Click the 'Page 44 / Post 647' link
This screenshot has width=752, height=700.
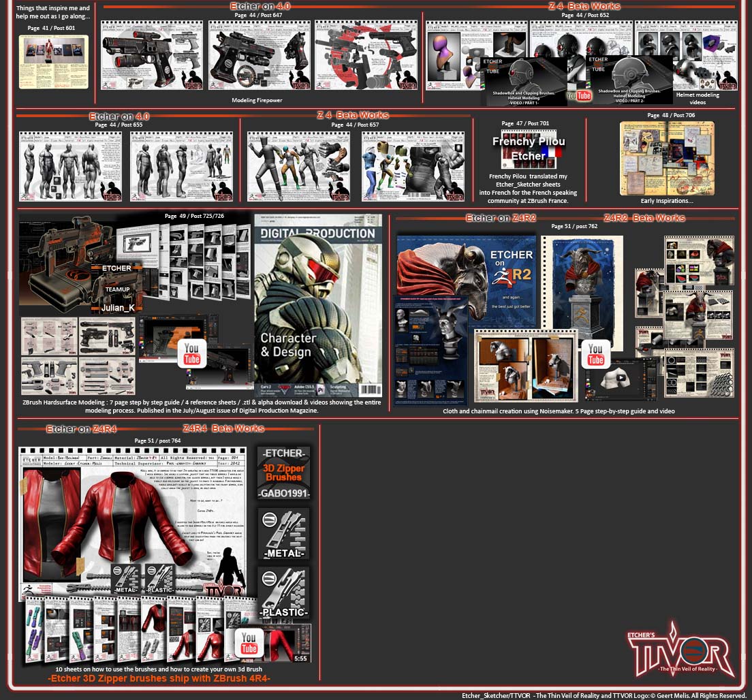click(x=259, y=15)
